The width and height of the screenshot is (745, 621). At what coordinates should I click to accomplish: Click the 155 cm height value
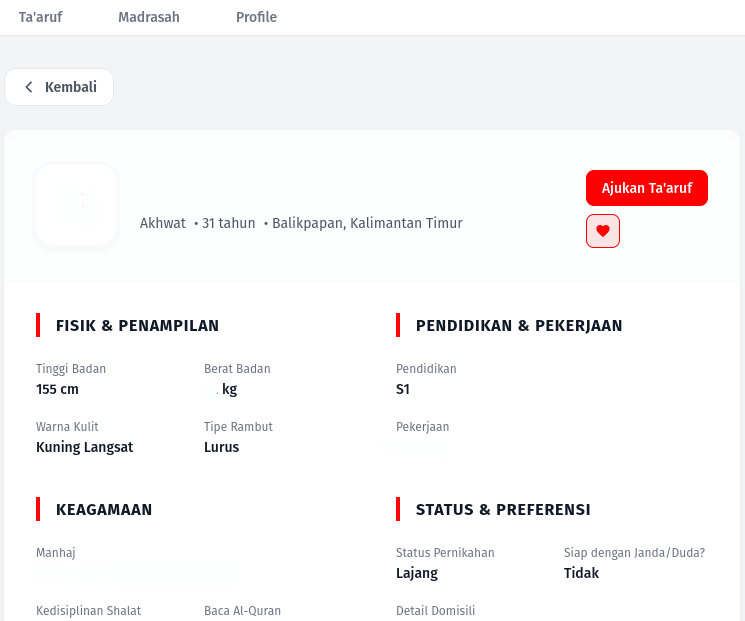point(57,389)
